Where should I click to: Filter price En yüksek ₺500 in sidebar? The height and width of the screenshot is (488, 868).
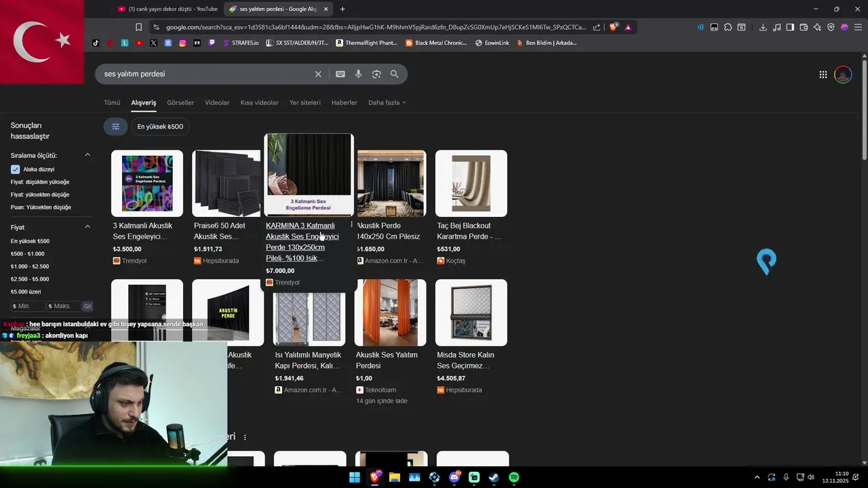tap(30, 241)
